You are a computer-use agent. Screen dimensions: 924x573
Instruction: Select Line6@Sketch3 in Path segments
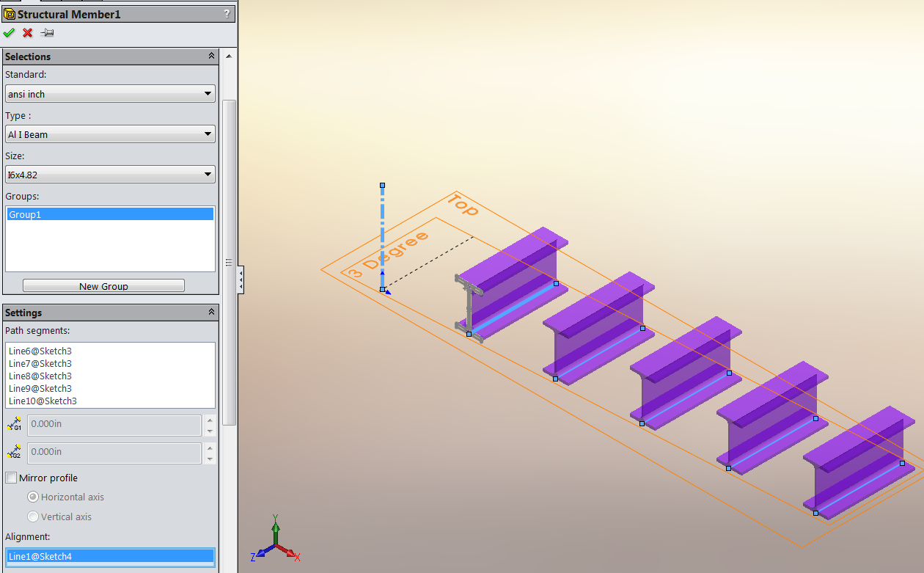pos(40,351)
